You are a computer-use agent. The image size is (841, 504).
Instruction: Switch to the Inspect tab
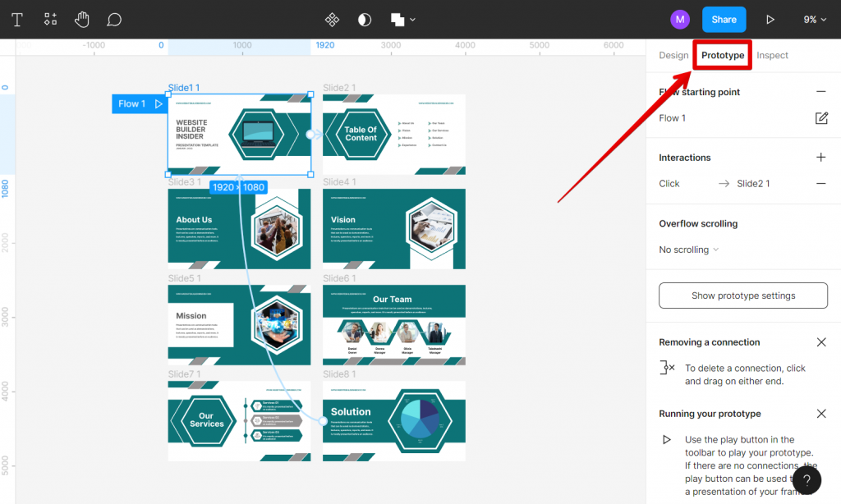click(x=772, y=55)
